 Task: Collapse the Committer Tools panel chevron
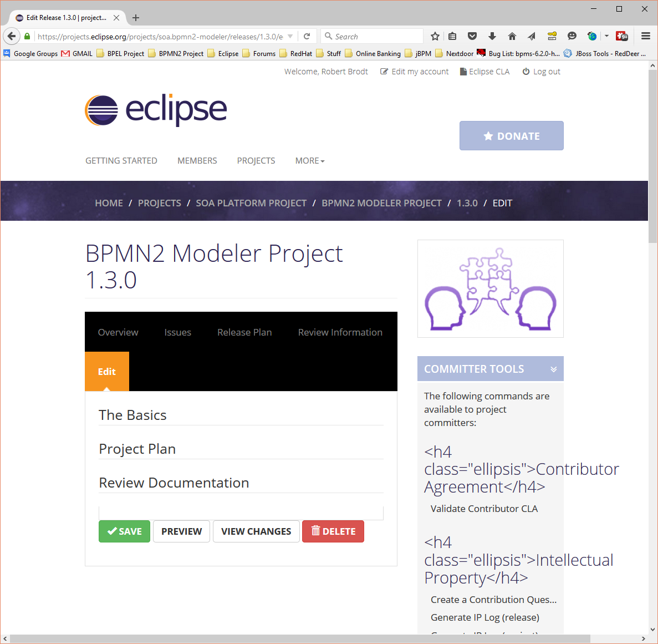tap(554, 369)
